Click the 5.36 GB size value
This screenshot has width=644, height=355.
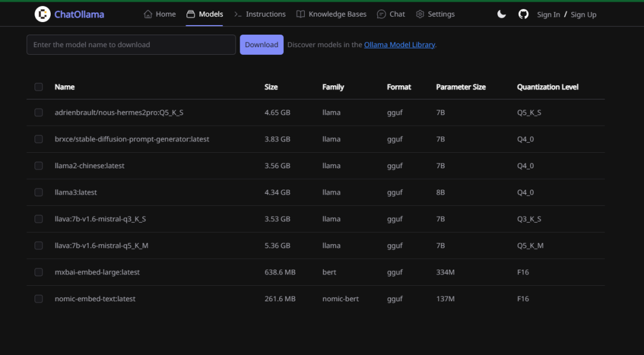pyautogui.click(x=277, y=246)
